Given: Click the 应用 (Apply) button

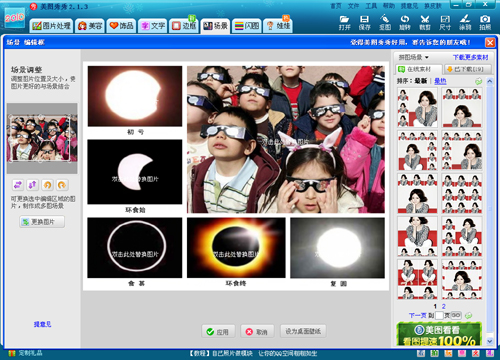Looking at the screenshot, I should pos(218,332).
